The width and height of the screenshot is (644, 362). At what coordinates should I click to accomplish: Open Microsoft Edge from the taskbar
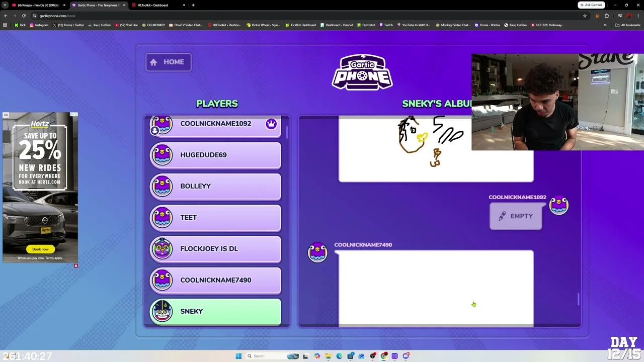click(339, 356)
